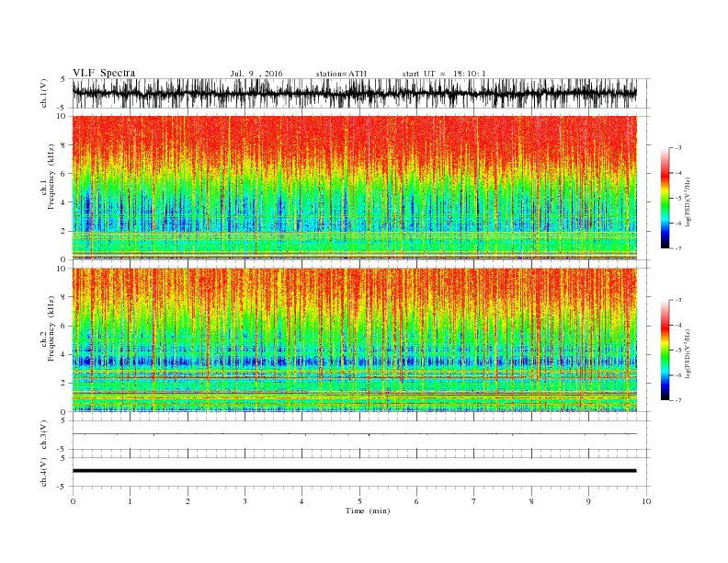Click the ch.1 spectrogram panel
The height and width of the screenshot is (563, 728).
354,188
